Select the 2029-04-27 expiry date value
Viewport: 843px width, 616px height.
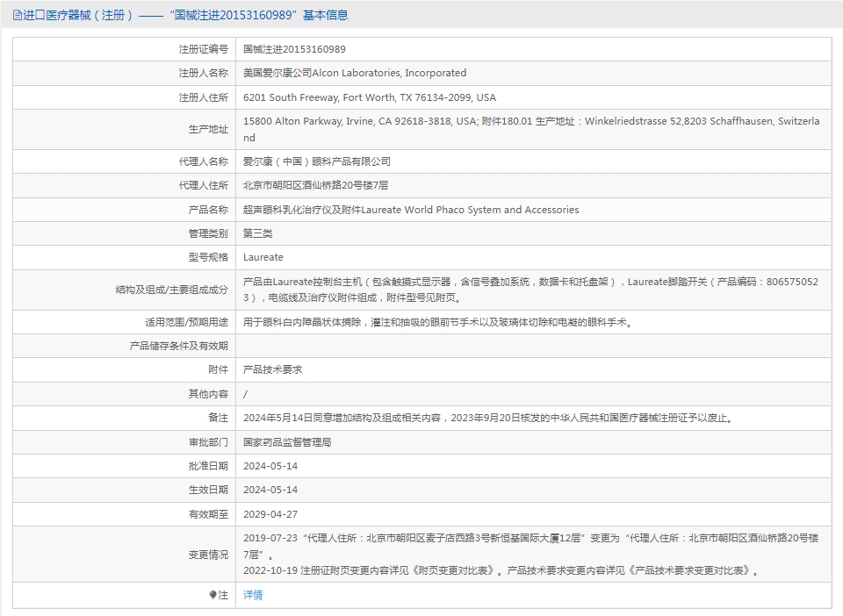click(270, 514)
